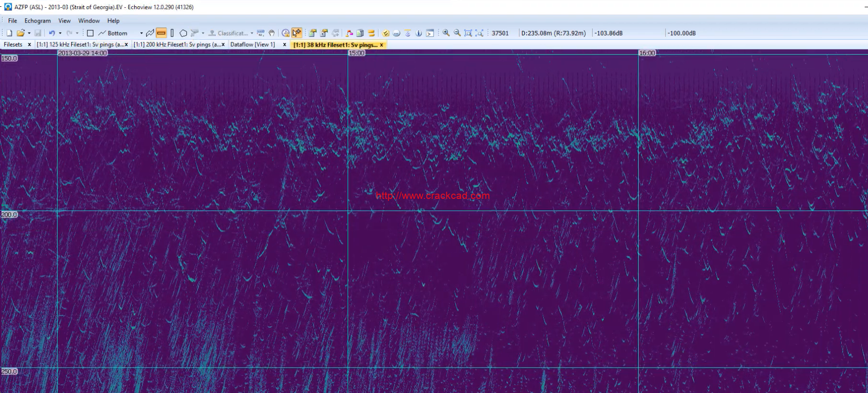Select the hand pan tool
The height and width of the screenshot is (393, 868).
[272, 33]
